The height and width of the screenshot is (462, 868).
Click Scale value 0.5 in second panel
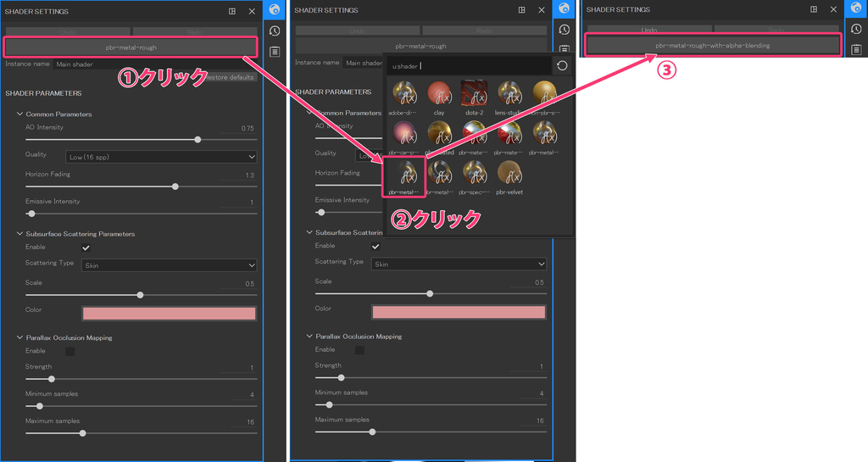coord(539,283)
